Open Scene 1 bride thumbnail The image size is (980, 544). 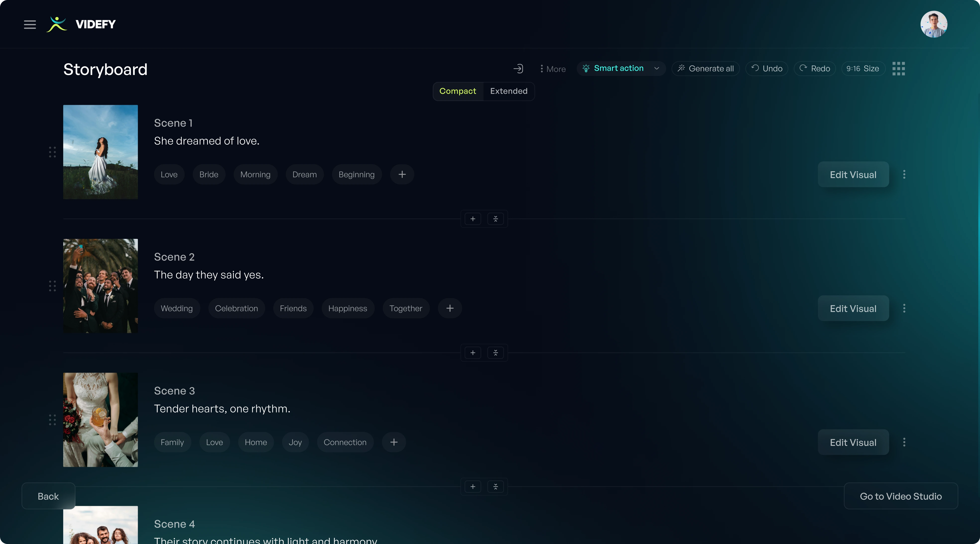coord(100,152)
